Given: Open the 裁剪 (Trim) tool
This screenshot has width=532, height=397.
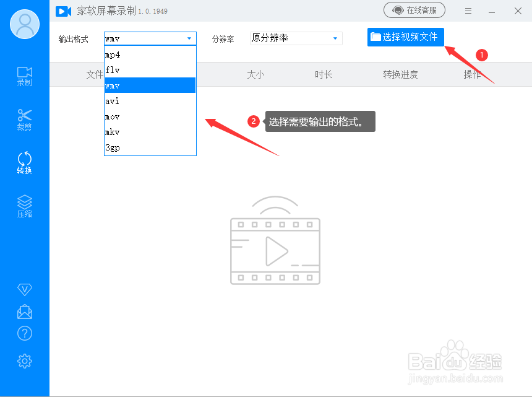Looking at the screenshot, I should pyautogui.click(x=24, y=120).
